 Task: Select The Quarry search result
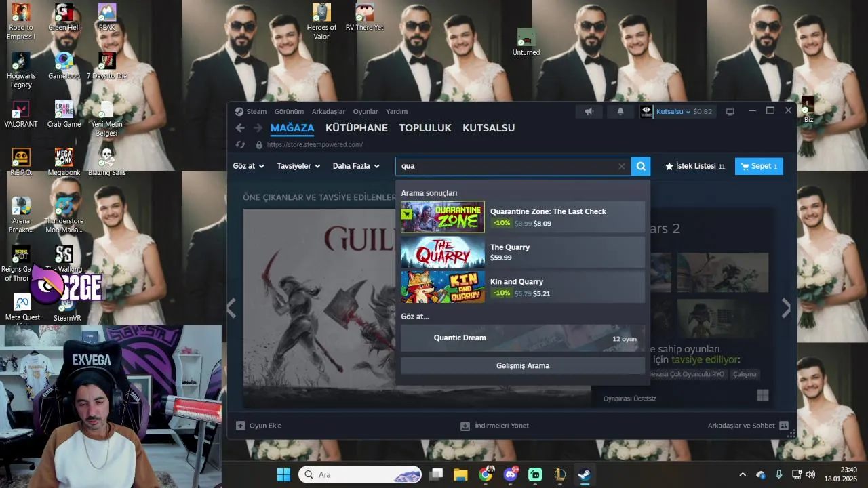click(523, 252)
